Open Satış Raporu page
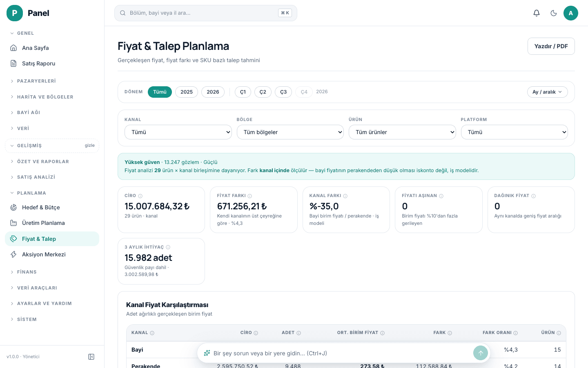Image resolution: width=588 pixels, height=368 pixels. click(52, 63)
